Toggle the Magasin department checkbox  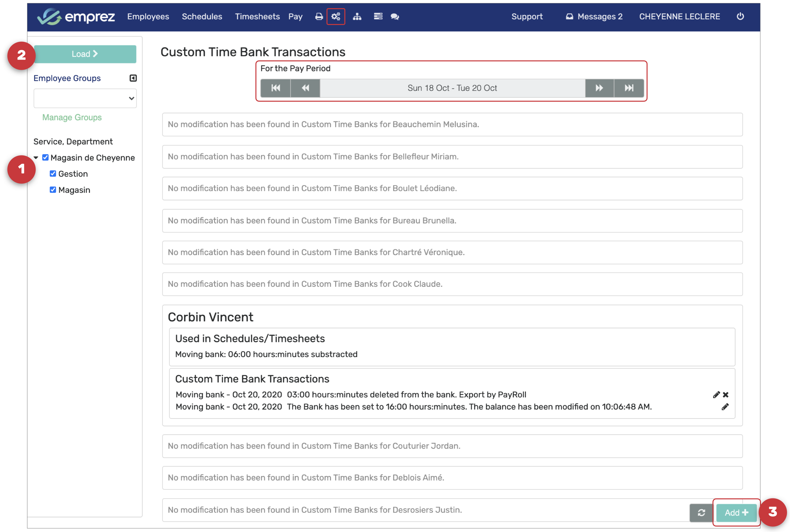[x=53, y=190]
